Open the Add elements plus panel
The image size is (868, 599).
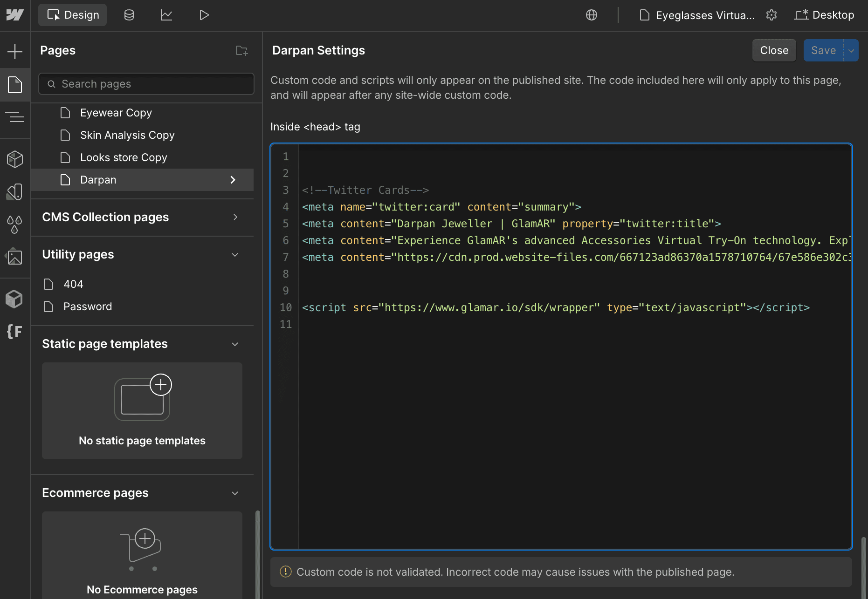point(15,51)
